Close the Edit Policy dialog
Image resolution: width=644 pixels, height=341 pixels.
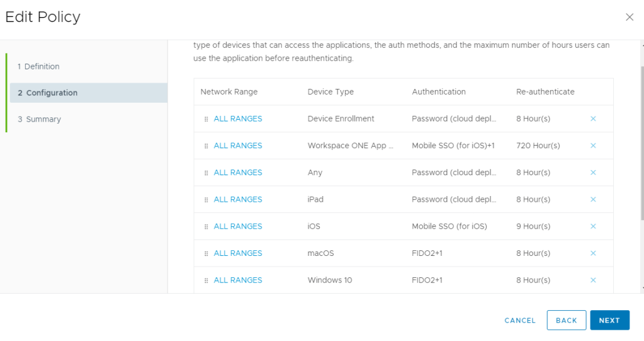(x=629, y=17)
